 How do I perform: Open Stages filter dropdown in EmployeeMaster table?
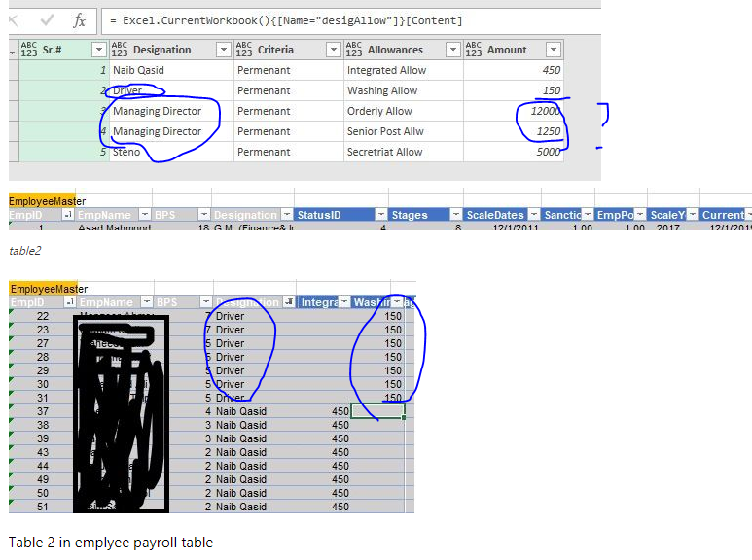pos(455,214)
